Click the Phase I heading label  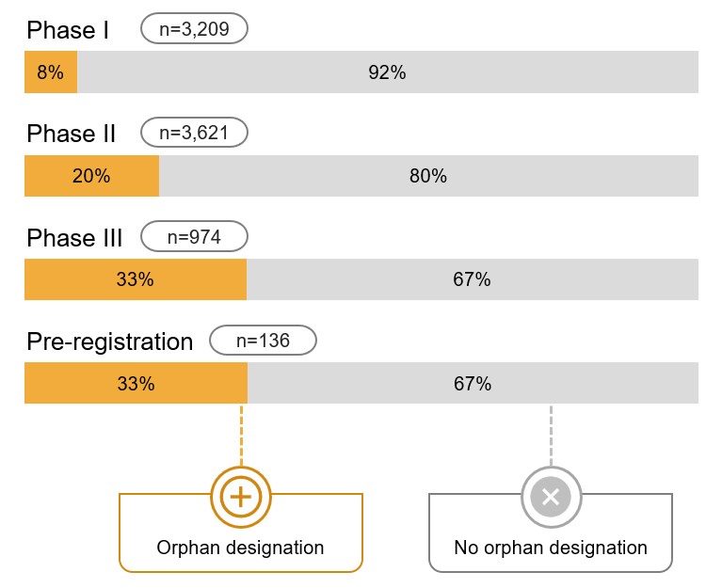click(68, 30)
